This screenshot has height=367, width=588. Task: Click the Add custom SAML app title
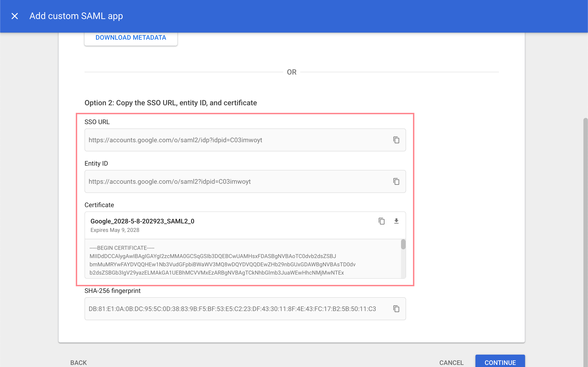(x=76, y=16)
